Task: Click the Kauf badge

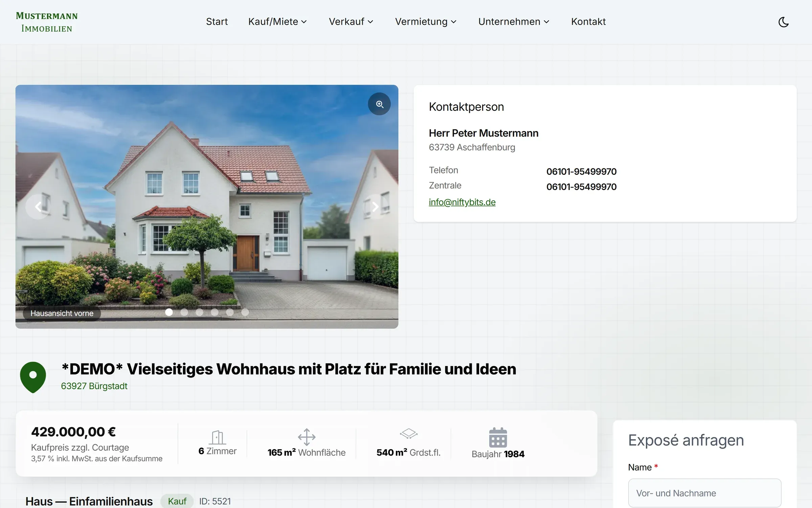Action: coord(177,501)
